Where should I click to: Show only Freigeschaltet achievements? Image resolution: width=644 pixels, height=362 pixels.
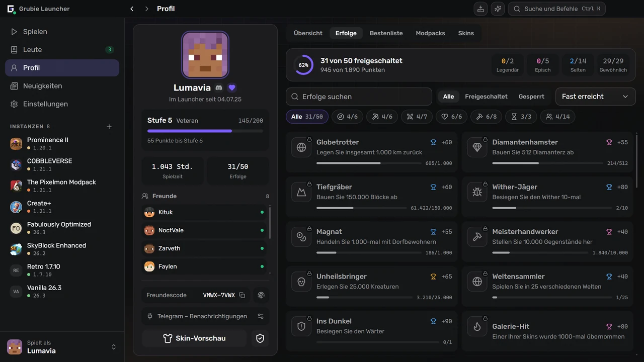click(486, 97)
